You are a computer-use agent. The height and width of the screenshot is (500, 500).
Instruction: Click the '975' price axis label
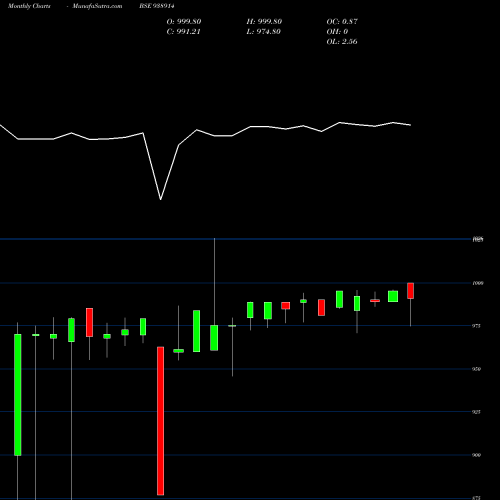(477, 326)
